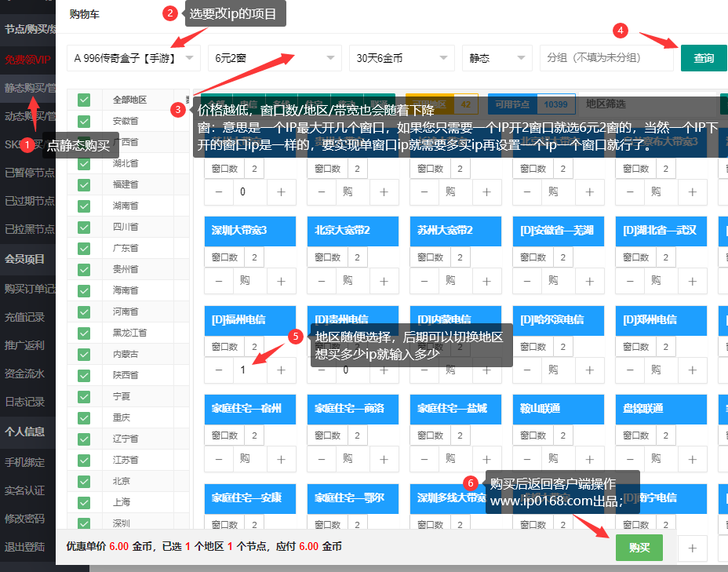Toggle the 全部地区 checkbox
The height and width of the screenshot is (572, 728).
click(84, 100)
